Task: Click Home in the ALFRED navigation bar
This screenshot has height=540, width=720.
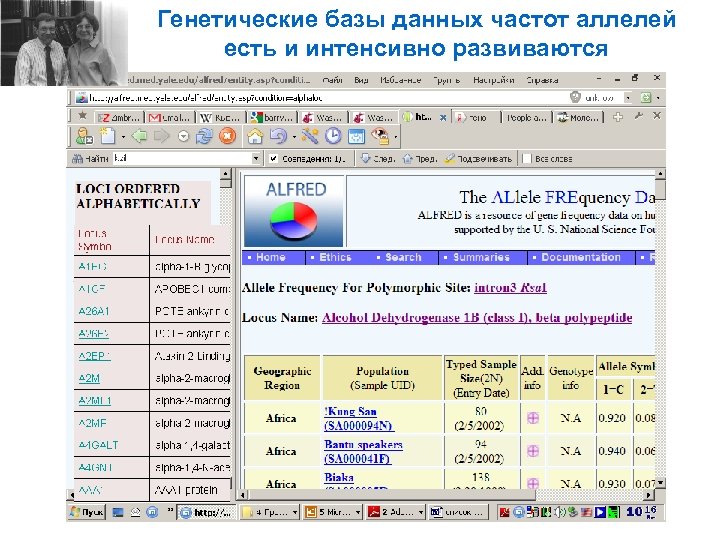Action: click(270, 258)
